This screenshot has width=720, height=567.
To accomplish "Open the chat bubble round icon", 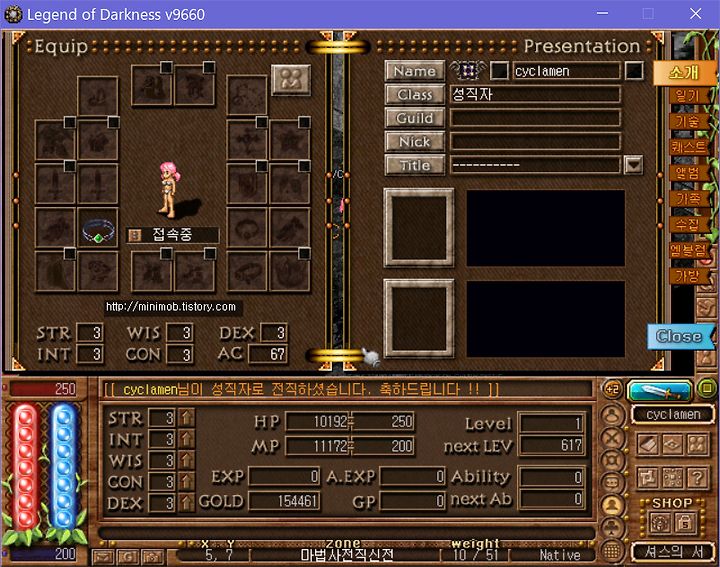I will 612,483.
